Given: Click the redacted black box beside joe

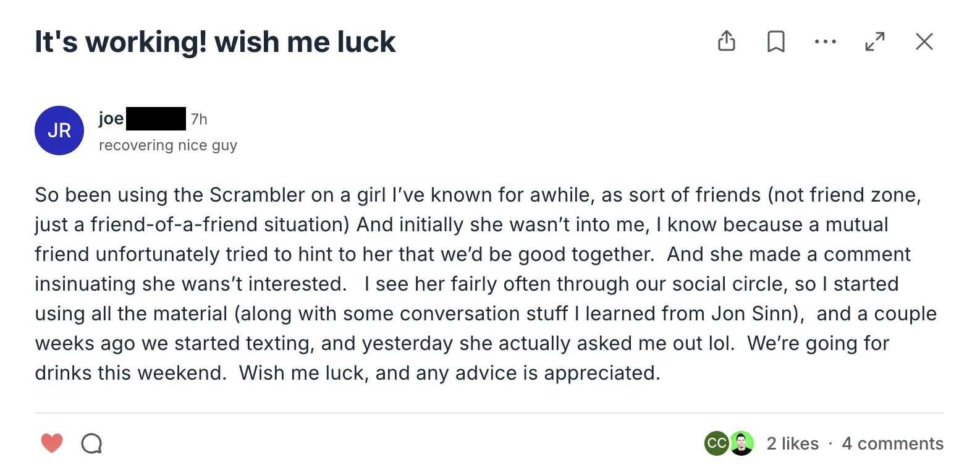Looking at the screenshot, I should tap(156, 119).
